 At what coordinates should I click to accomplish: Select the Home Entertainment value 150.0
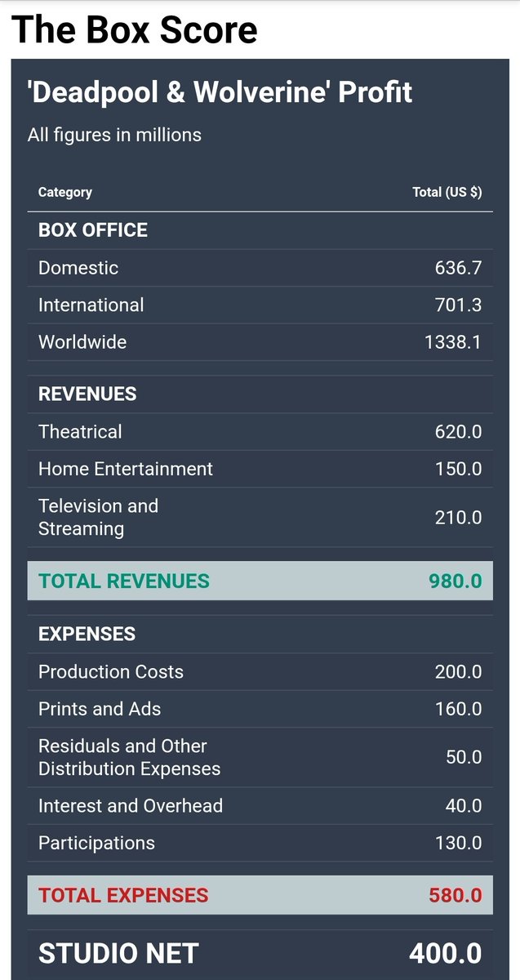point(458,469)
